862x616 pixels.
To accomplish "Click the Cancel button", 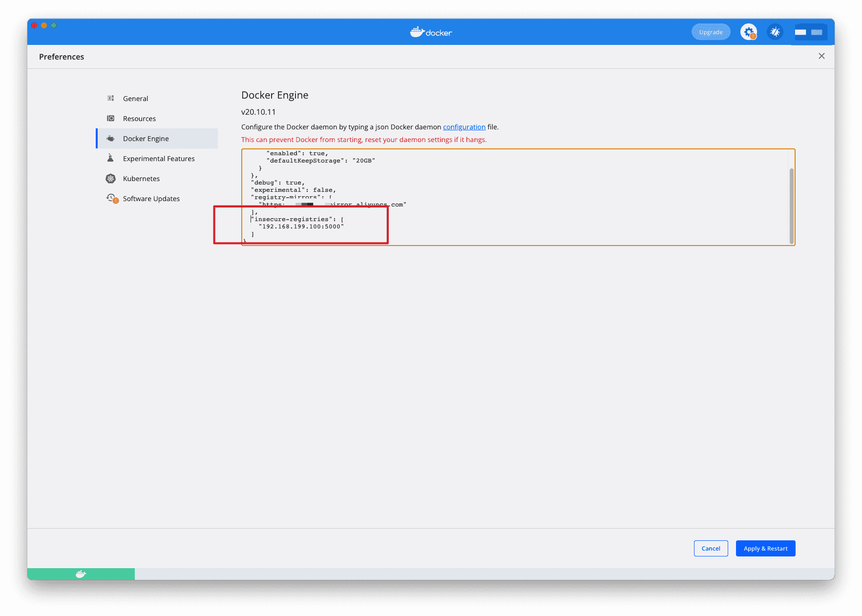I will coord(711,548).
